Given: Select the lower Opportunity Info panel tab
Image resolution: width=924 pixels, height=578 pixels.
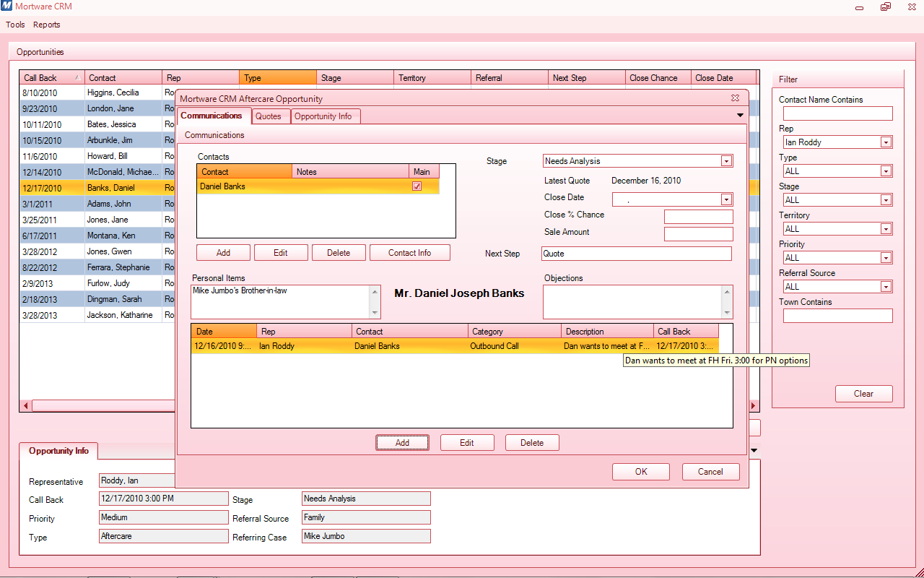Looking at the screenshot, I should (x=58, y=451).
